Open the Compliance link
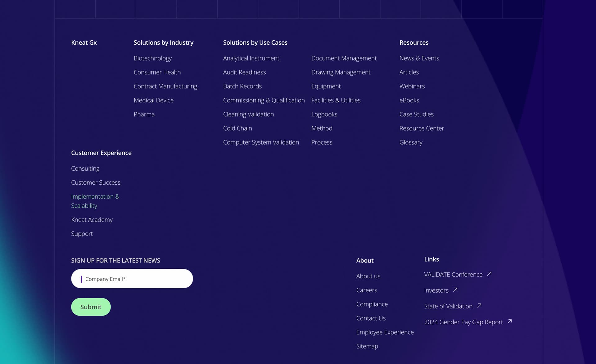This screenshot has height=364, width=596. [x=372, y=304]
